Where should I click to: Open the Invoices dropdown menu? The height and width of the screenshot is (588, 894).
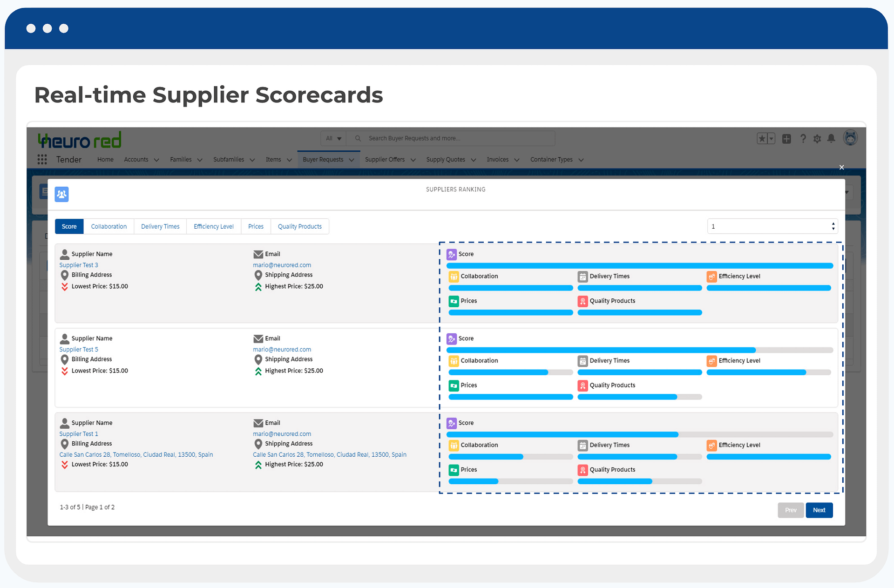tap(502, 159)
